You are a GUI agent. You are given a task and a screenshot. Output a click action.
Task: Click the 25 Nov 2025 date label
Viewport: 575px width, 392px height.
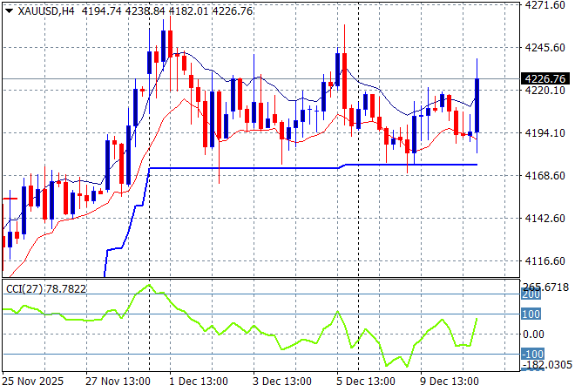coord(35,381)
